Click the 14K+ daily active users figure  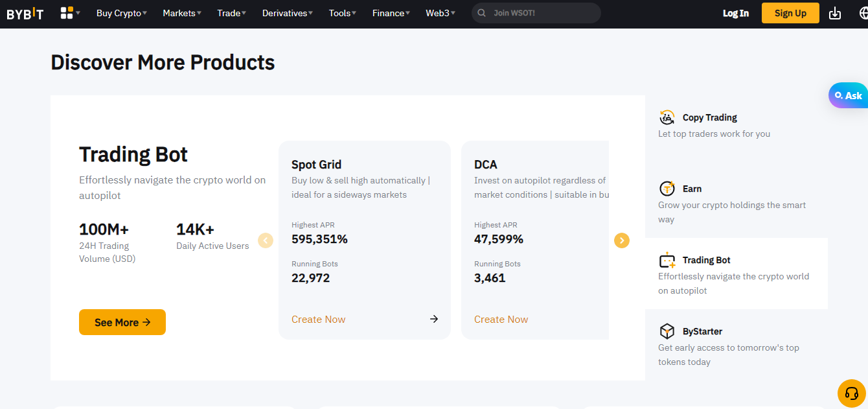point(195,229)
